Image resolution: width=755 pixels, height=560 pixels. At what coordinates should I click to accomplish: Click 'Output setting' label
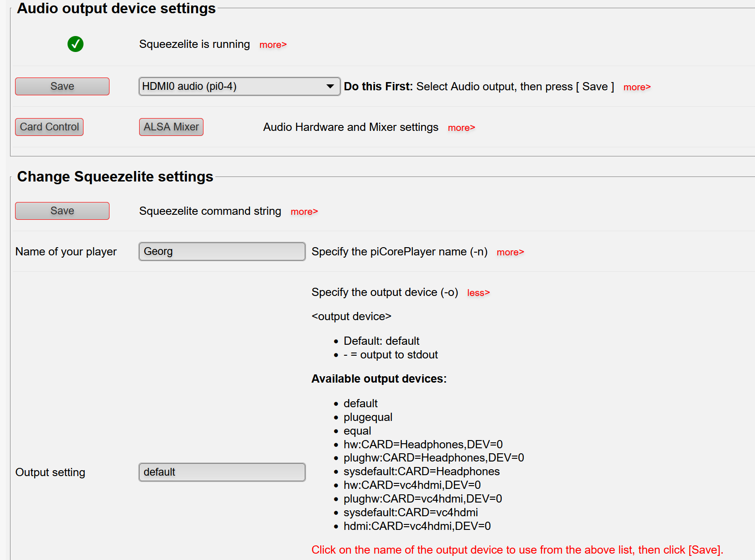coord(50,472)
